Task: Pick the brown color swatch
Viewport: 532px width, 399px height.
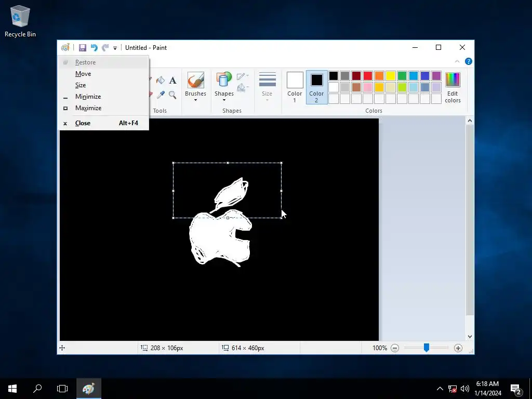Action: click(x=356, y=87)
